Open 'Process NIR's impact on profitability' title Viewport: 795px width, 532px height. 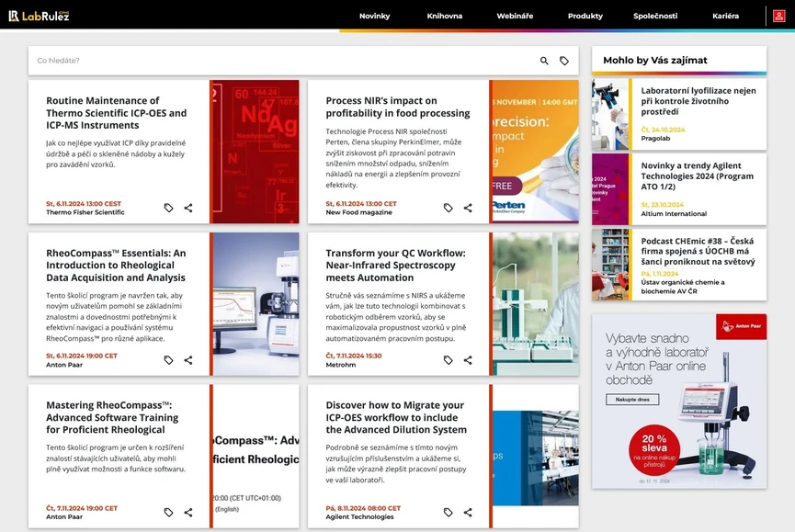397,107
